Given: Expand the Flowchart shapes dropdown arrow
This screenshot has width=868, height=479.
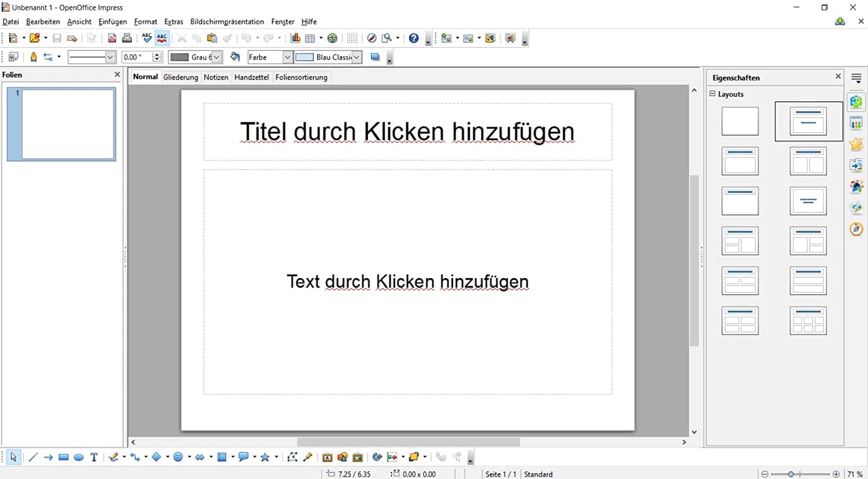Looking at the screenshot, I should (233, 457).
